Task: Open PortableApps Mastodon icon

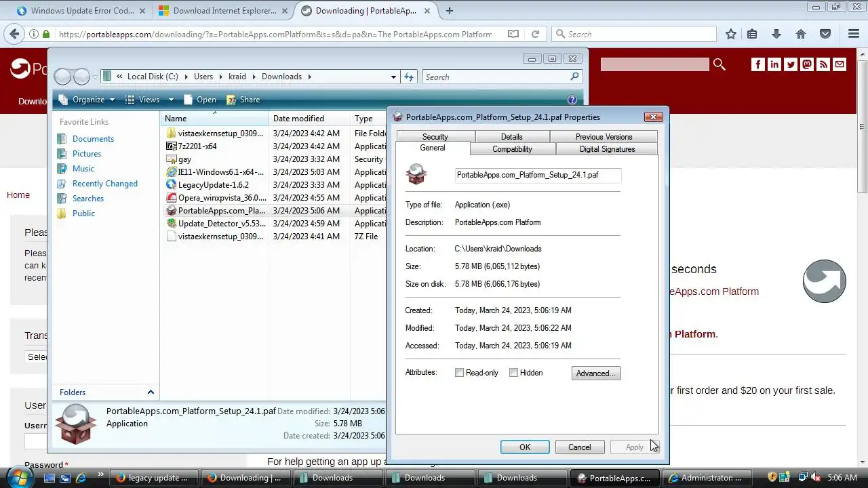Action: click(807, 64)
